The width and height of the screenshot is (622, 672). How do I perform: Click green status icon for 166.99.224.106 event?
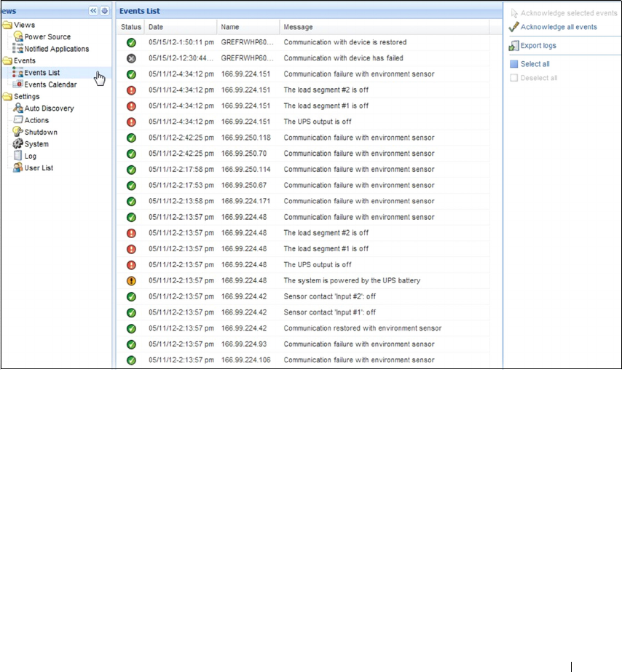pos(132,360)
